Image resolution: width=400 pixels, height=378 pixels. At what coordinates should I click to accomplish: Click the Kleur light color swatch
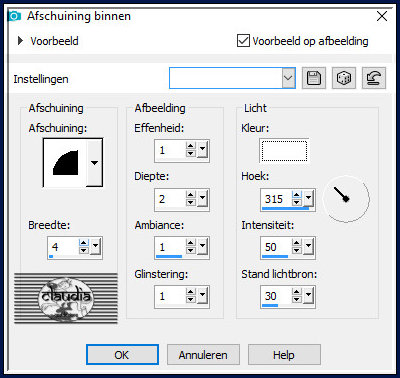[284, 151]
